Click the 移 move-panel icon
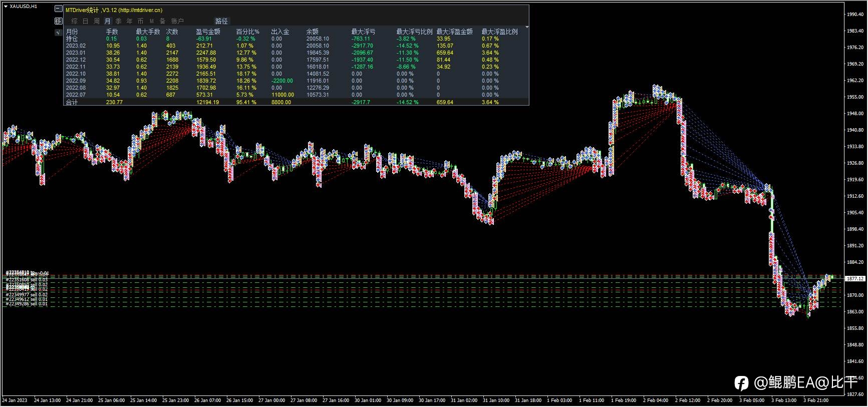Image resolution: width=868 pixels, height=407 pixels. (x=59, y=21)
